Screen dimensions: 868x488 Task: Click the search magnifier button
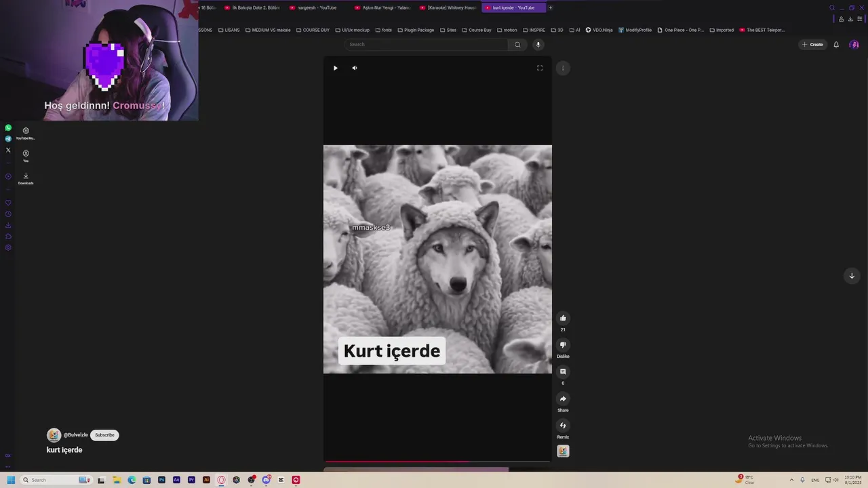517,45
